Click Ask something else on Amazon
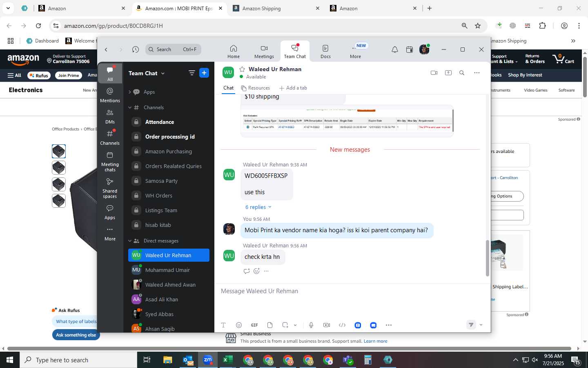588x368 pixels. [76, 335]
